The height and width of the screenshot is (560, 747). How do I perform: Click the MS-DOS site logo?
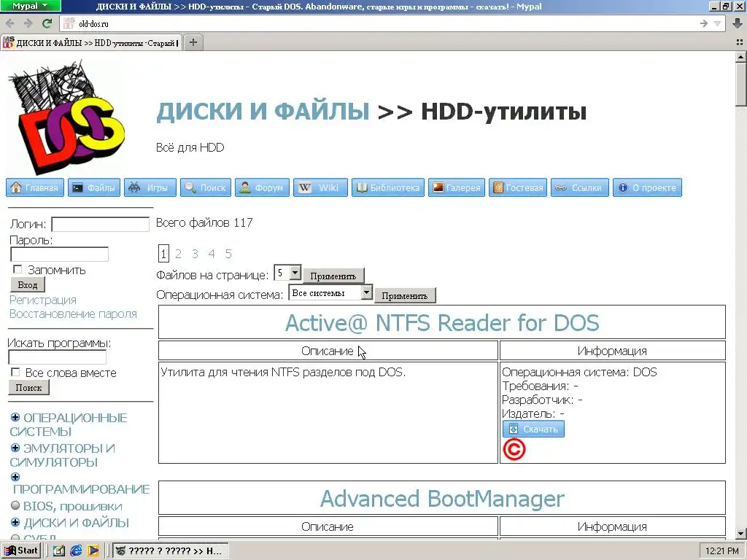(x=66, y=117)
